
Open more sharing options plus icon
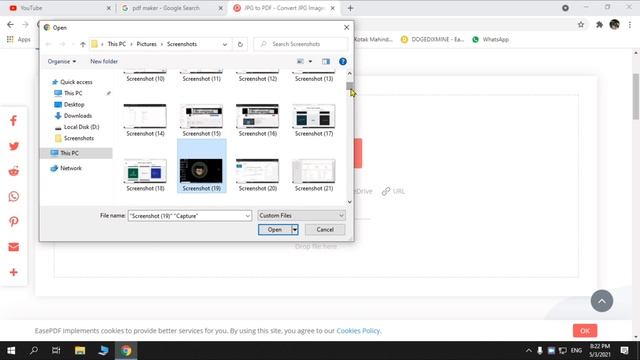click(13, 272)
